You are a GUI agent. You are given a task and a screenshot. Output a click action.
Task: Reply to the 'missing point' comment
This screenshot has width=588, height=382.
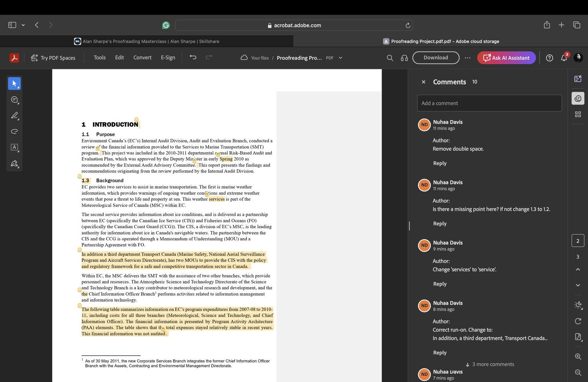(440, 224)
